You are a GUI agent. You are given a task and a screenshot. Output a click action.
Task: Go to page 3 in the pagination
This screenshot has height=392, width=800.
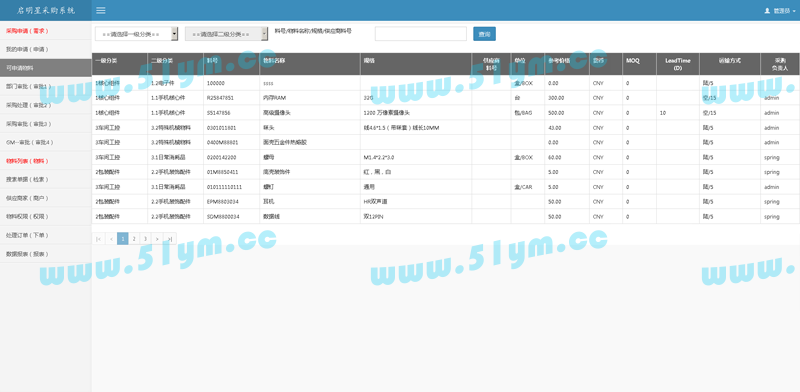(145, 238)
